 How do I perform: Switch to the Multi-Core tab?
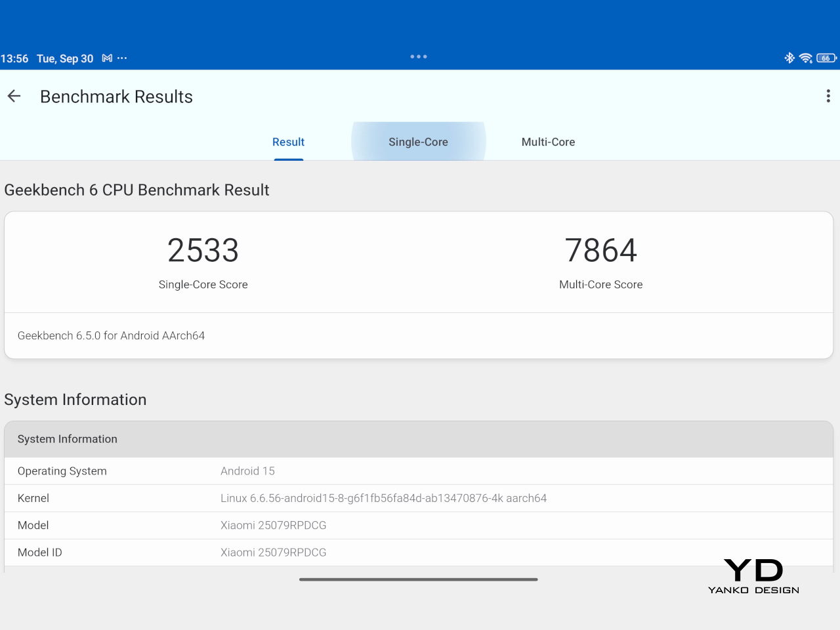(x=548, y=142)
